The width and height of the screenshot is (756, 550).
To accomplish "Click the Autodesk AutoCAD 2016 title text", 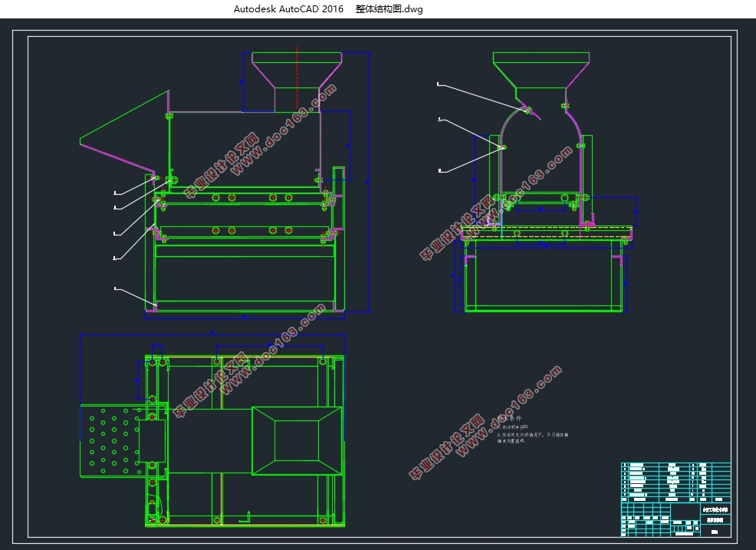I will [x=288, y=8].
